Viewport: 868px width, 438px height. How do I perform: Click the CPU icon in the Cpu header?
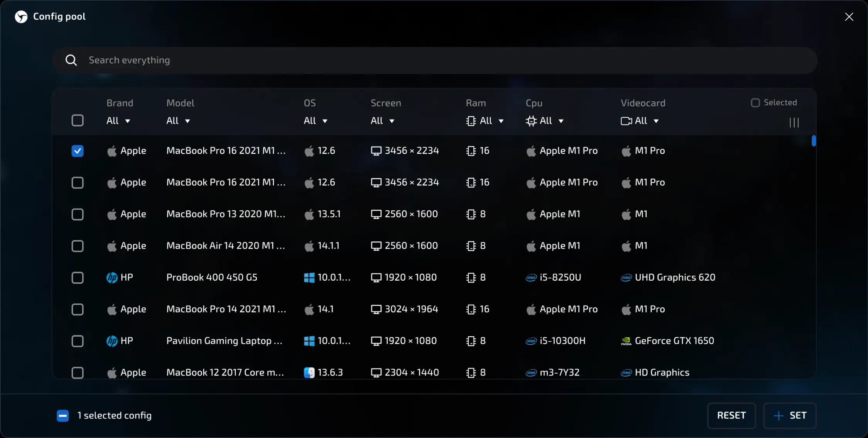tap(530, 121)
